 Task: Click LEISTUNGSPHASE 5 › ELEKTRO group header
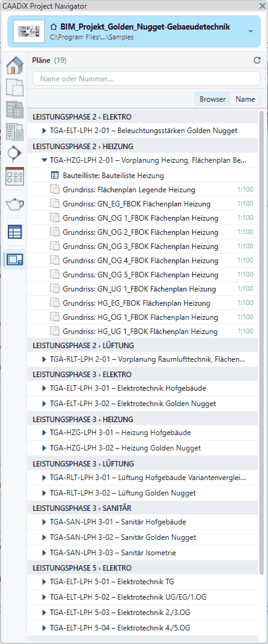coord(144,568)
